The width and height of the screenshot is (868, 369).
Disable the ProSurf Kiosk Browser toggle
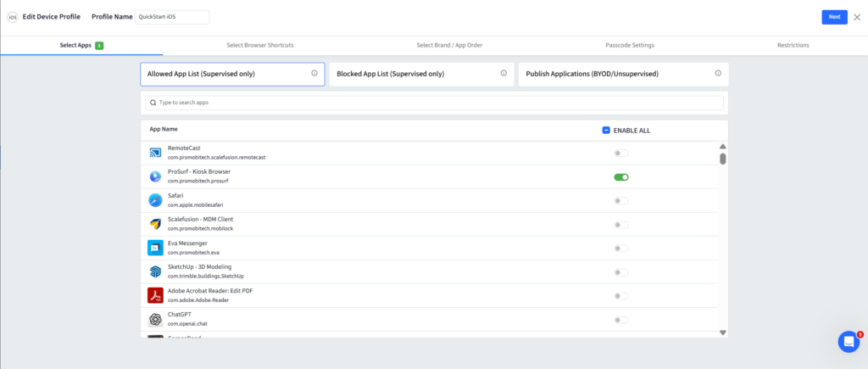pyautogui.click(x=621, y=177)
